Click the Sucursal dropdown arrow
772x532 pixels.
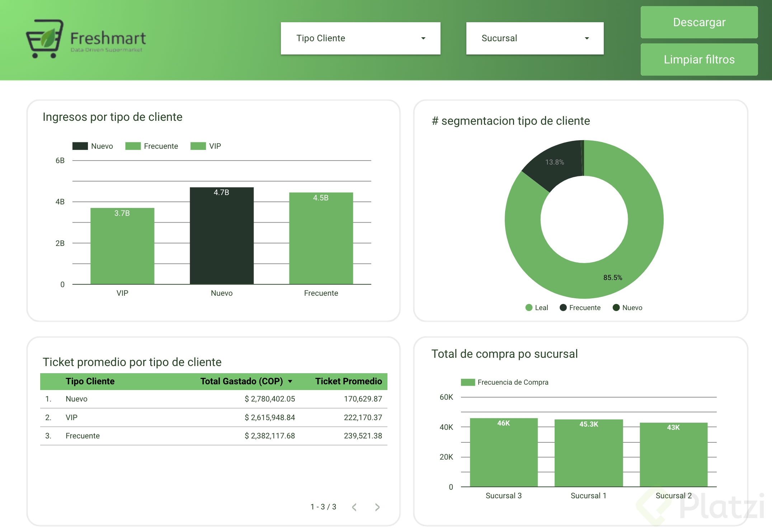pos(587,38)
